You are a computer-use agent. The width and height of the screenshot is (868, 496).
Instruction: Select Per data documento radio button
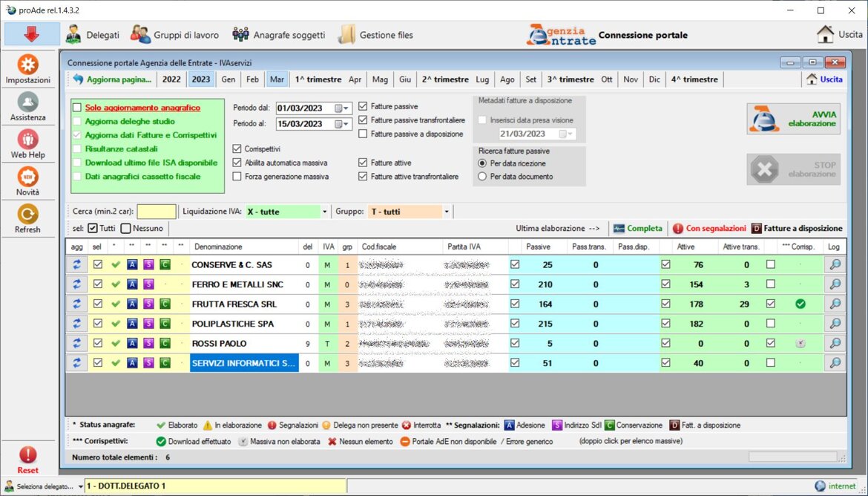(483, 177)
